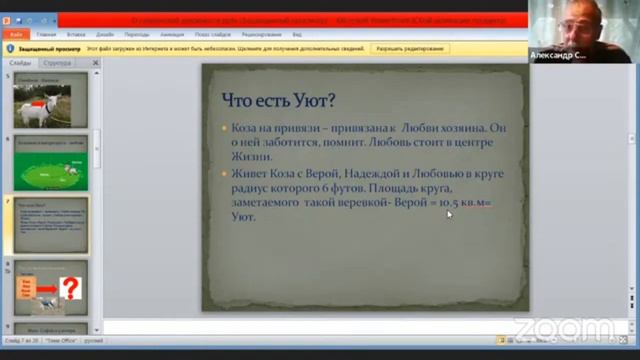Select the partially visible slide 9 thumbnail
The height and width of the screenshot is (360, 640).
click(x=51, y=329)
